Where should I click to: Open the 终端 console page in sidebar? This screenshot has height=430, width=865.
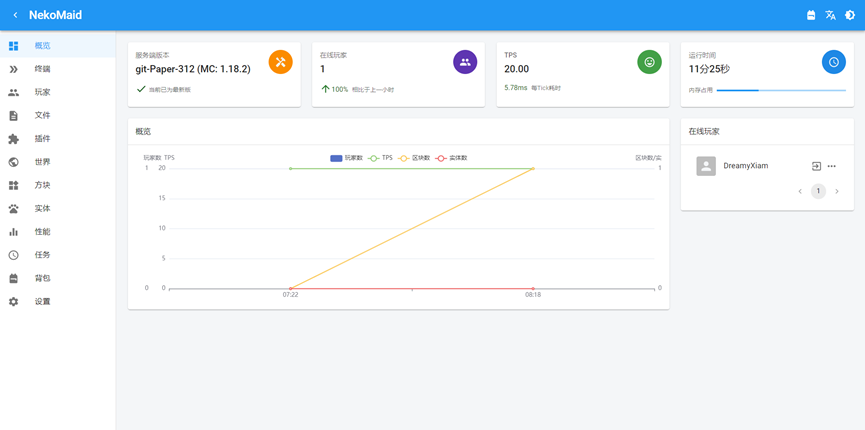tap(42, 69)
